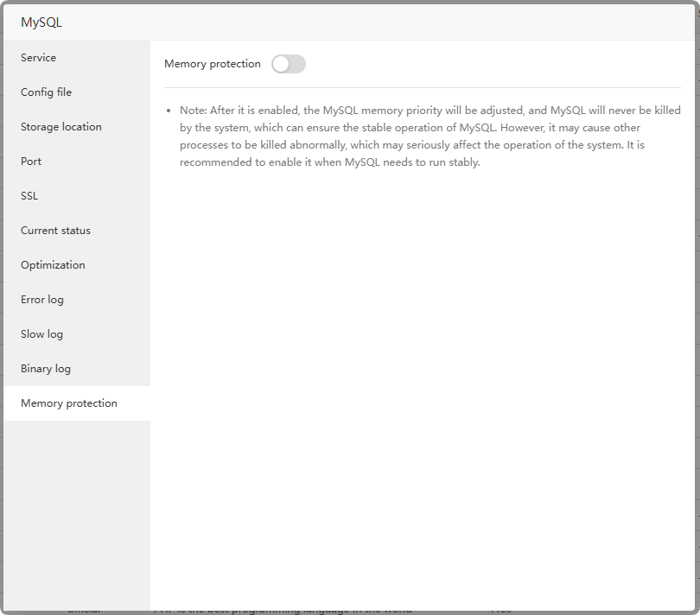700x615 pixels.
Task: Open the Service tab
Action: tap(77, 58)
